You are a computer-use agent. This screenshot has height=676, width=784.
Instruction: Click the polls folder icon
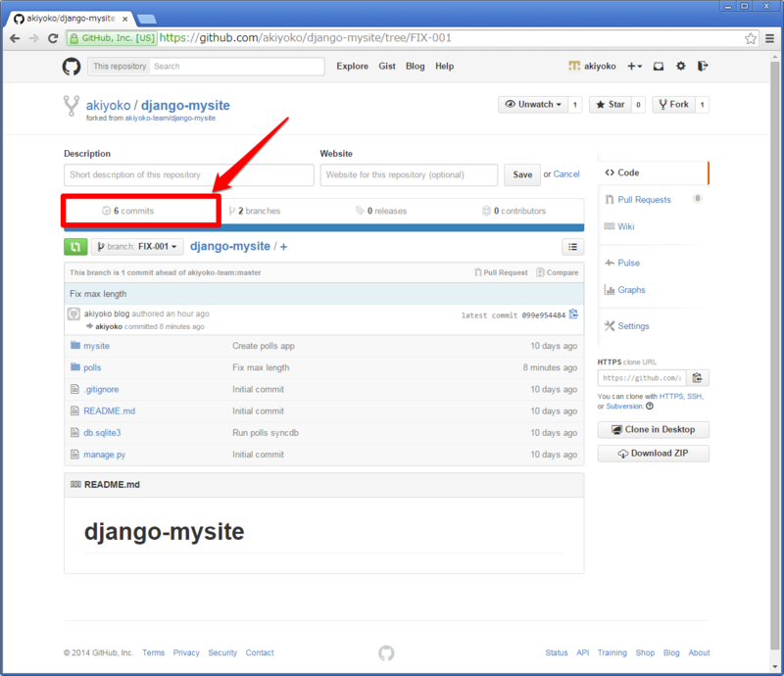coord(75,367)
